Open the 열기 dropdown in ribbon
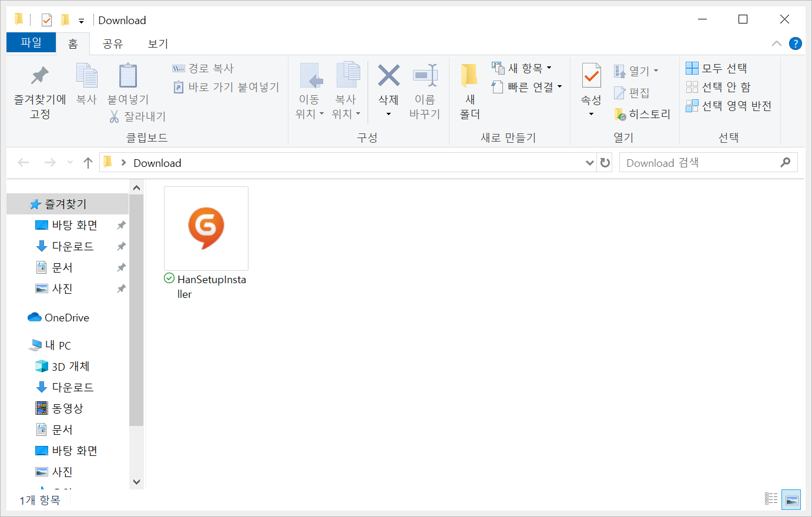This screenshot has height=517, width=812. pyautogui.click(x=636, y=71)
